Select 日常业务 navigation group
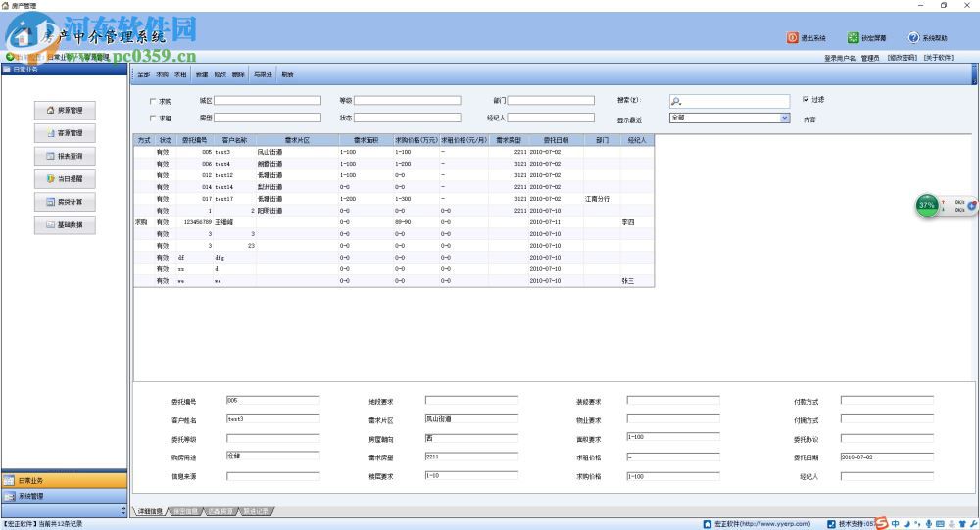Image resolution: width=980 pixels, height=530 pixels. coord(65,481)
